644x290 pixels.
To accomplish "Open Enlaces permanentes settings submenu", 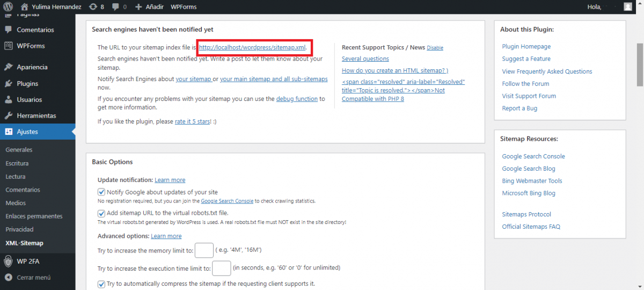I will 34,216.
